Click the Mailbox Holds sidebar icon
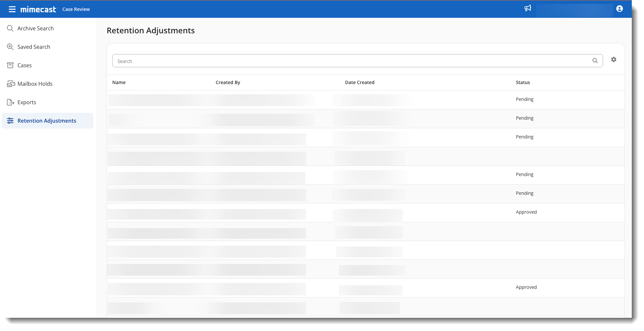This screenshot has width=644, height=331. coord(11,84)
